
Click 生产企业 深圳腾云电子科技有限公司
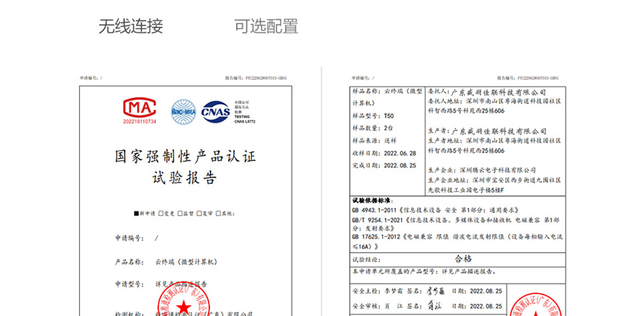pyautogui.click(x=482, y=170)
